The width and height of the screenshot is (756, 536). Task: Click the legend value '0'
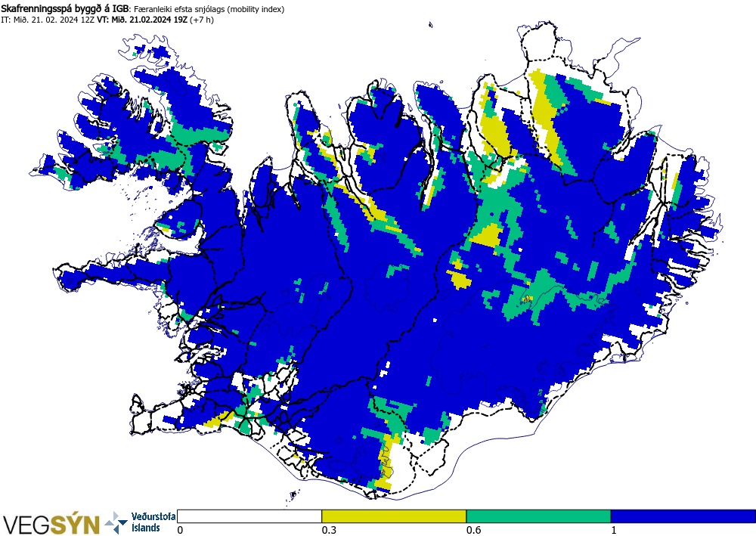181,530
